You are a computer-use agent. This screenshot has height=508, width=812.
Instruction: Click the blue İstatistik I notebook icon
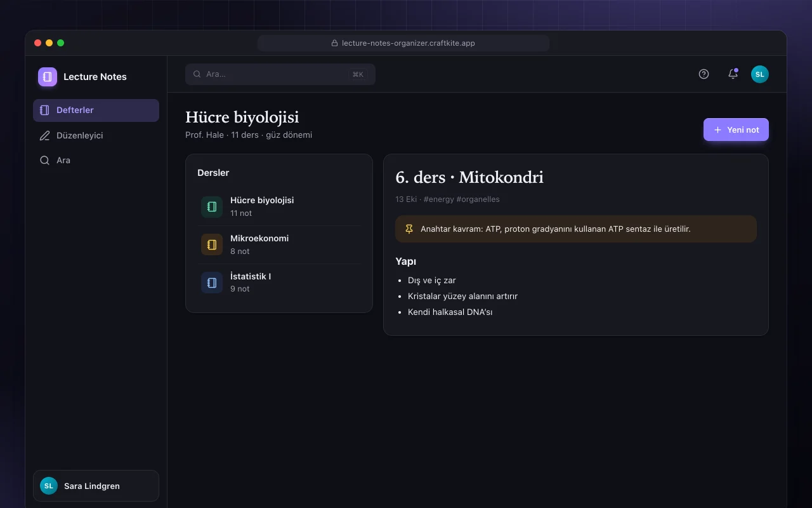pyautogui.click(x=212, y=283)
